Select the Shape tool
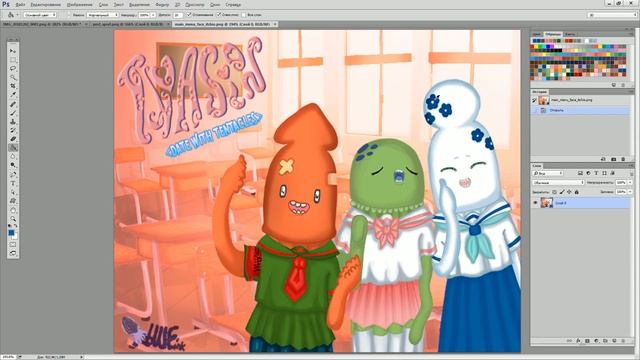 coord(13,202)
